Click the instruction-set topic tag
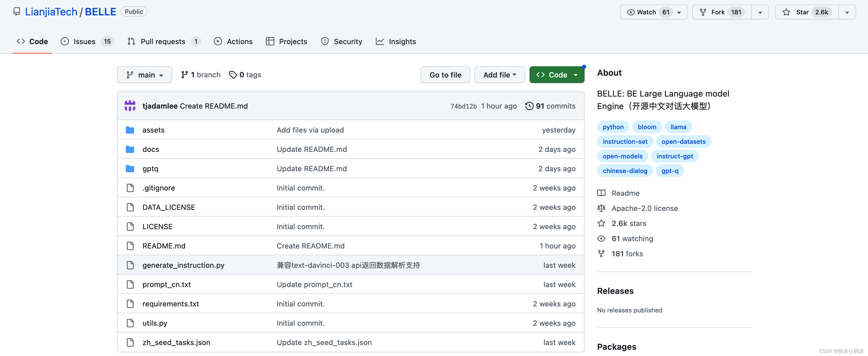Image resolution: width=868 pixels, height=356 pixels. (x=625, y=141)
